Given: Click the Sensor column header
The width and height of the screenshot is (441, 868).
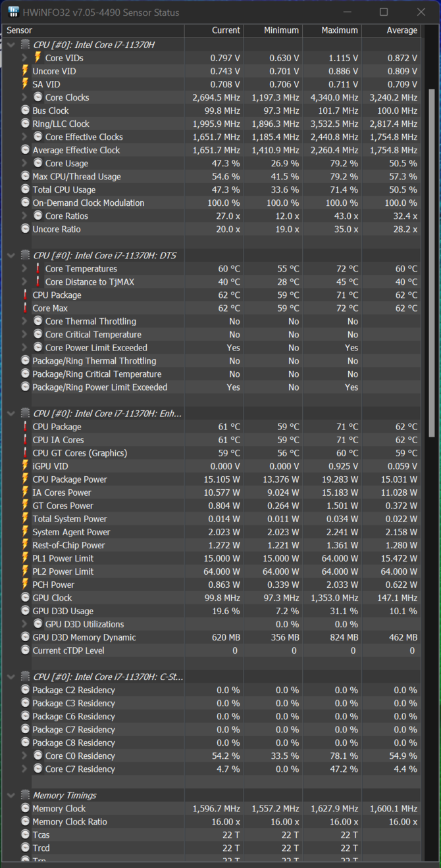Looking at the screenshot, I should (x=94, y=30).
